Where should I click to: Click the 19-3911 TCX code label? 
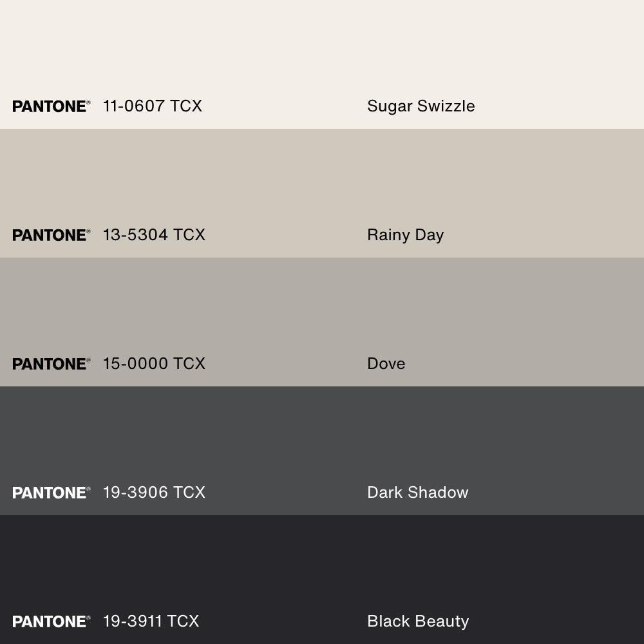coord(151,621)
